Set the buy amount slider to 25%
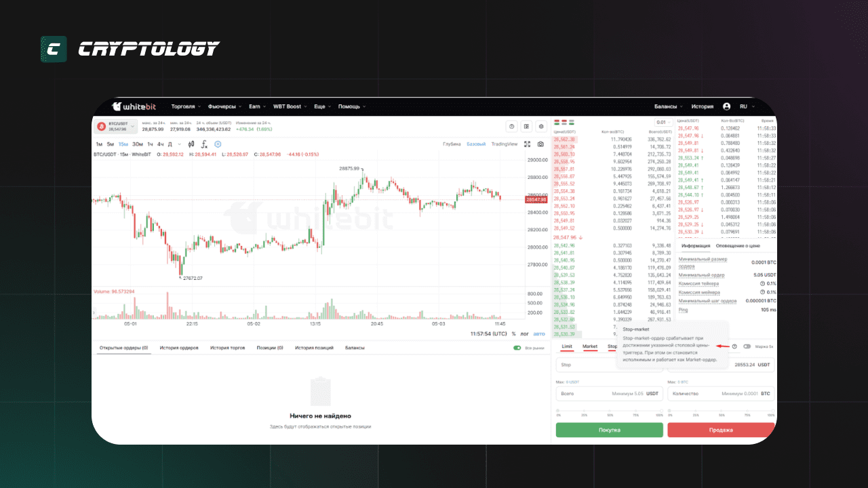Image resolution: width=868 pixels, height=488 pixels. [x=584, y=411]
